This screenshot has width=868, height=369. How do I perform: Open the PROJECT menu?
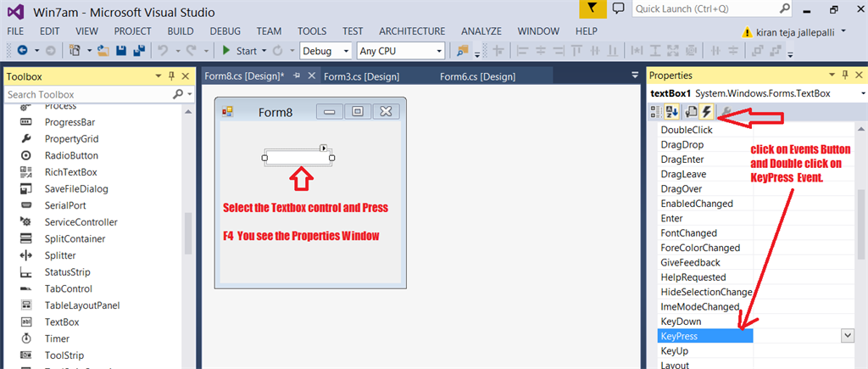click(133, 31)
